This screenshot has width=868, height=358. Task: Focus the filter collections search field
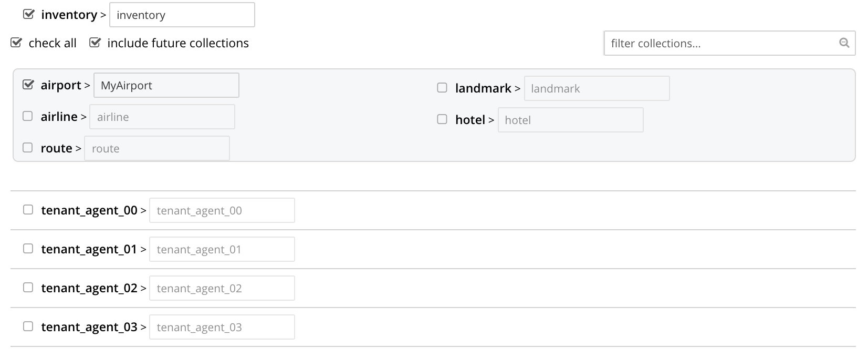[729, 43]
